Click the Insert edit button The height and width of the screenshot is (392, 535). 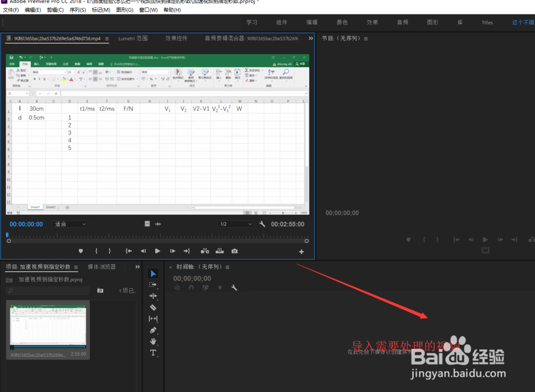[205, 251]
